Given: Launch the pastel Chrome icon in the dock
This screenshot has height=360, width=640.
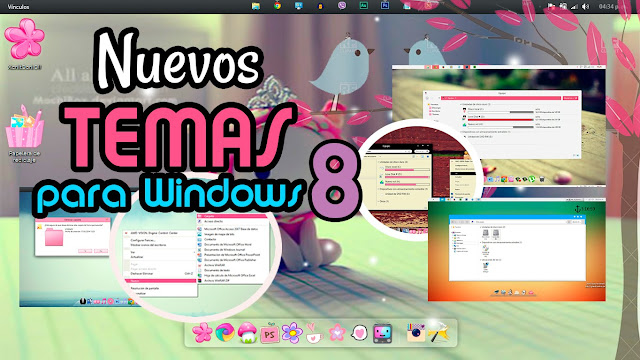Looking at the screenshot, I should pyautogui.click(x=225, y=332).
